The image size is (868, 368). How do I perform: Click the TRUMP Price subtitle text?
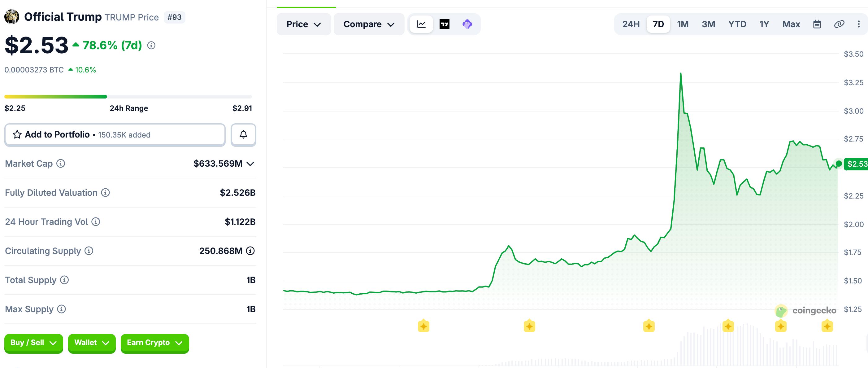[132, 17]
